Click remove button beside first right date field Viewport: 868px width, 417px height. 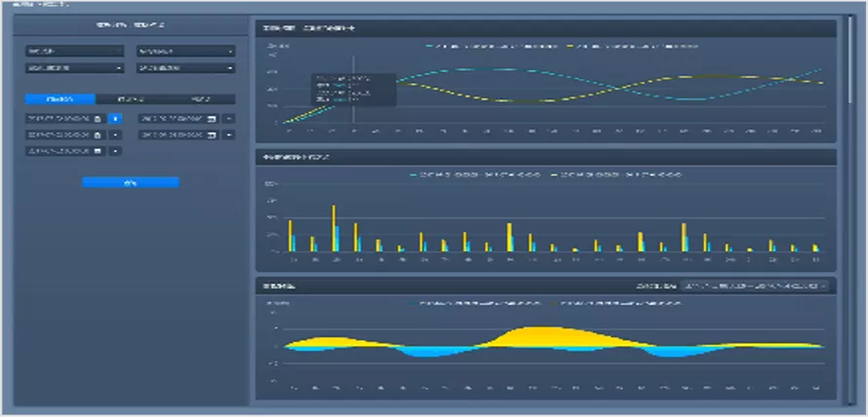pyautogui.click(x=229, y=118)
